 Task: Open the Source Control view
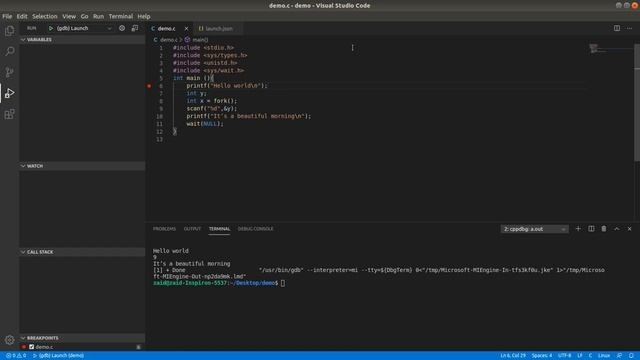click(9, 72)
